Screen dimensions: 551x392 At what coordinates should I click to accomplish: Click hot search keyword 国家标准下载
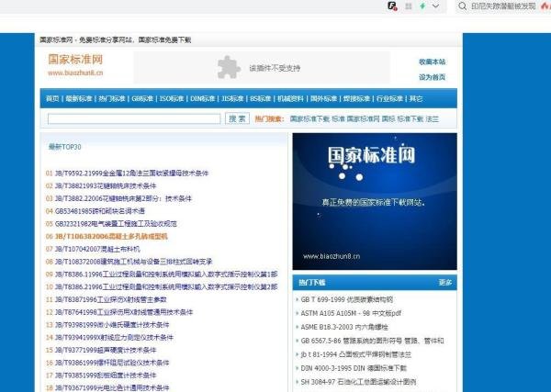[309, 119]
